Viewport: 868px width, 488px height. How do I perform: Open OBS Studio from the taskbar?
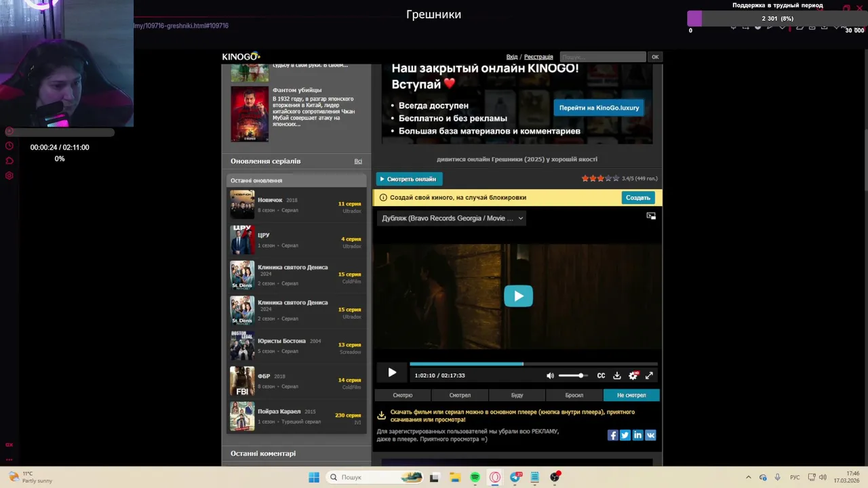tap(555, 477)
